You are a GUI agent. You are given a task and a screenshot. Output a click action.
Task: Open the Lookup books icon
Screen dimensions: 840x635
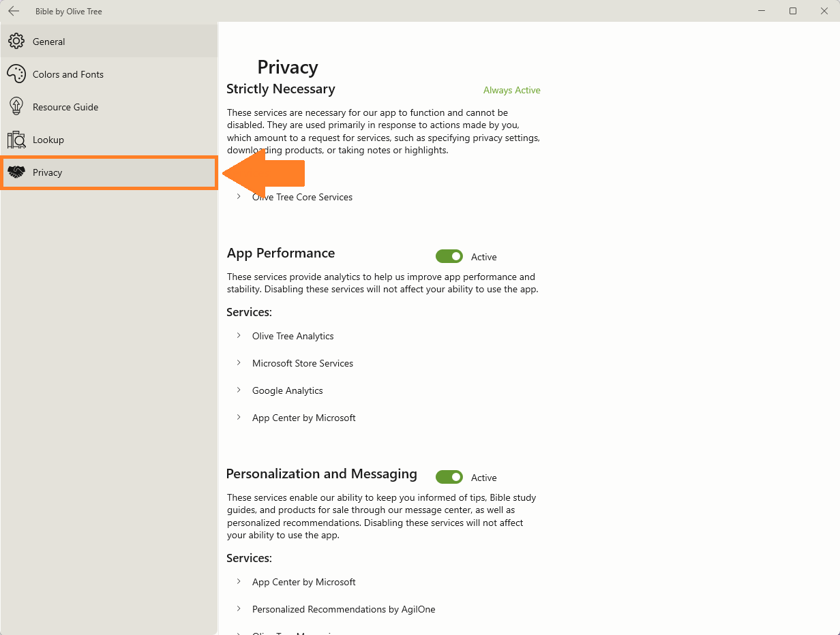click(16, 140)
